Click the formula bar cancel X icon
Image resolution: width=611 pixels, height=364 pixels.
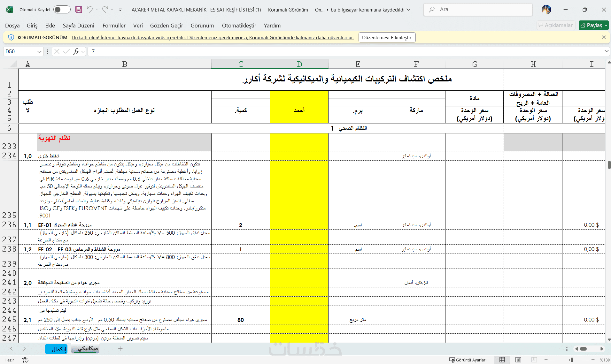pyautogui.click(x=57, y=51)
